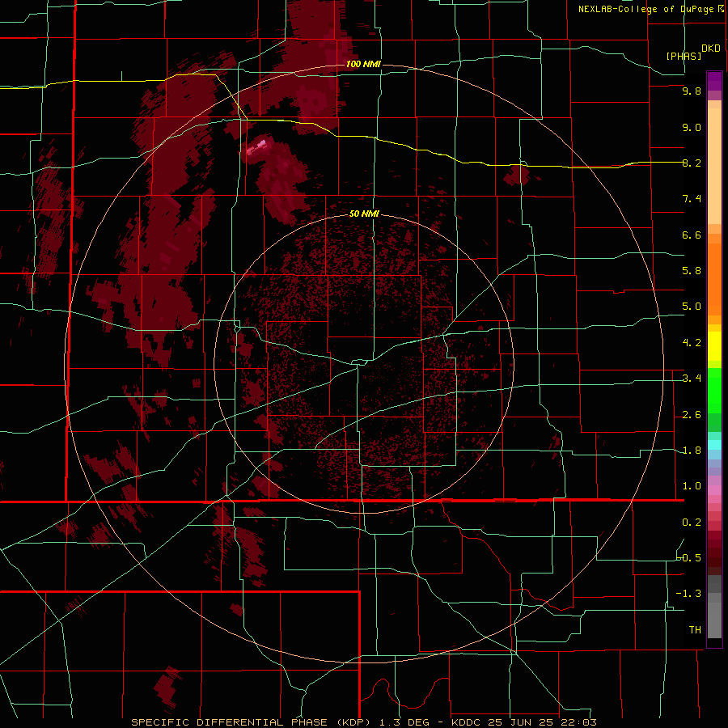This screenshot has height=728, width=728.
Task: Click the 0.2 scale value
Action: [692, 523]
